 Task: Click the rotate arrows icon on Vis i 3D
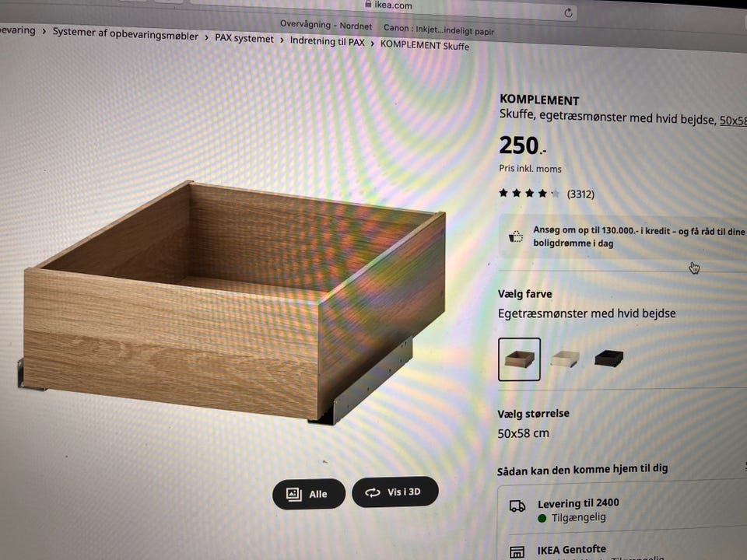point(373,492)
